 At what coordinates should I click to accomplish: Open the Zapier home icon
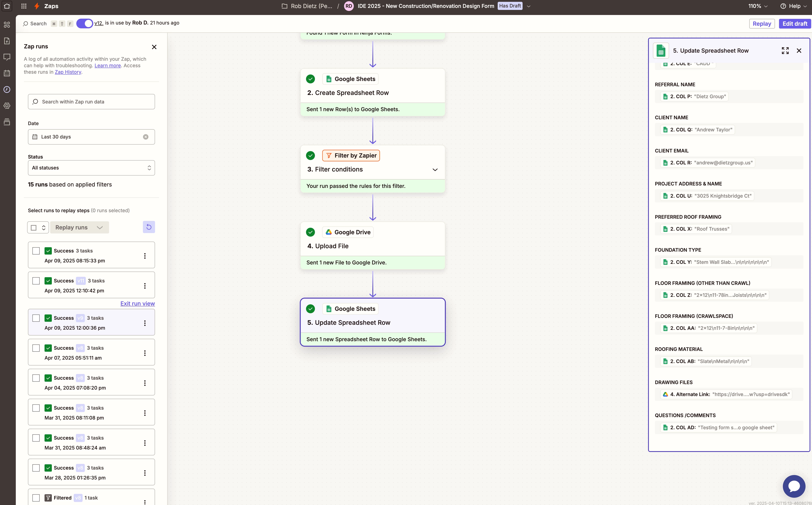[x=7, y=6]
